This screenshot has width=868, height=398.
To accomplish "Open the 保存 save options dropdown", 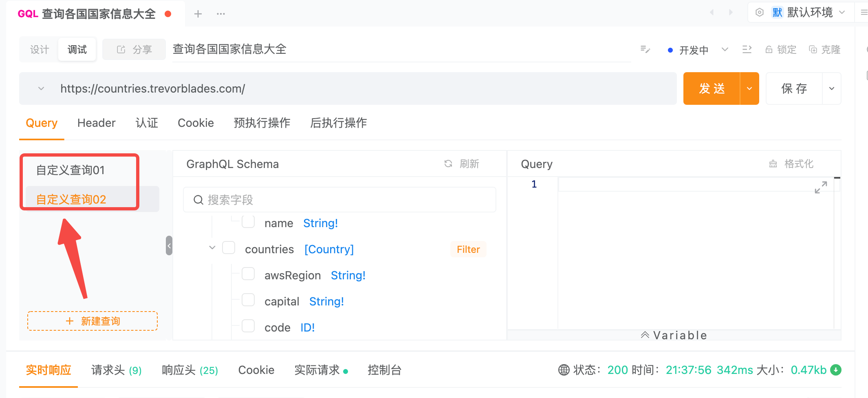I will pos(831,88).
